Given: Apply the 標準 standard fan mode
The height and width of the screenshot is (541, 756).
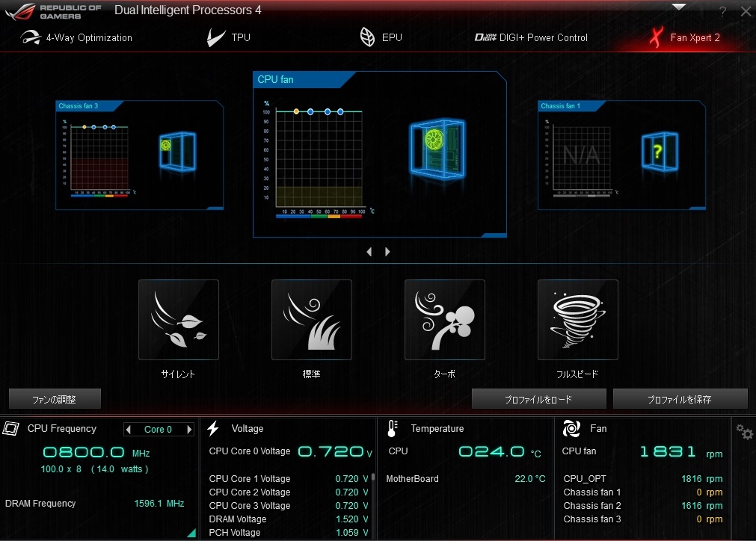Looking at the screenshot, I should [x=312, y=320].
